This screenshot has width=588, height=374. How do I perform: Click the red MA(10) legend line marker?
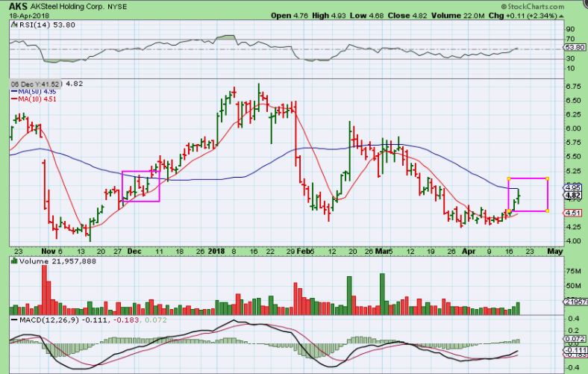[14, 99]
